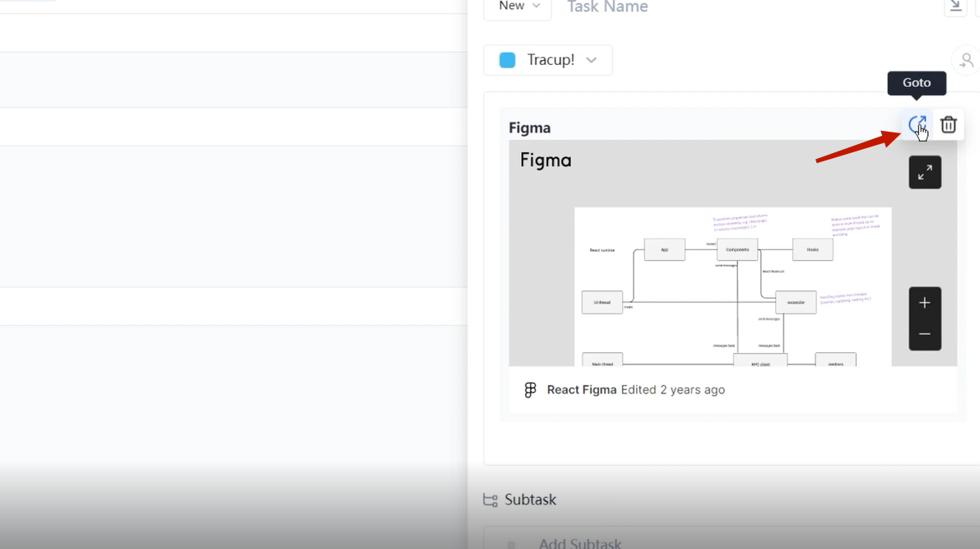The width and height of the screenshot is (980, 549).
Task: Click the Subtask section label
Action: click(530, 500)
